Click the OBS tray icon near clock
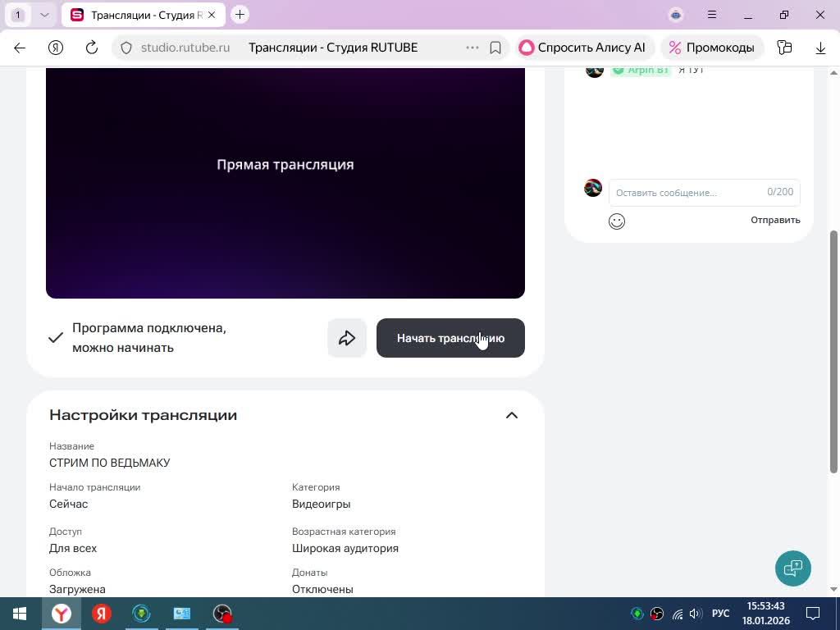The height and width of the screenshot is (630, 840). (x=657, y=614)
